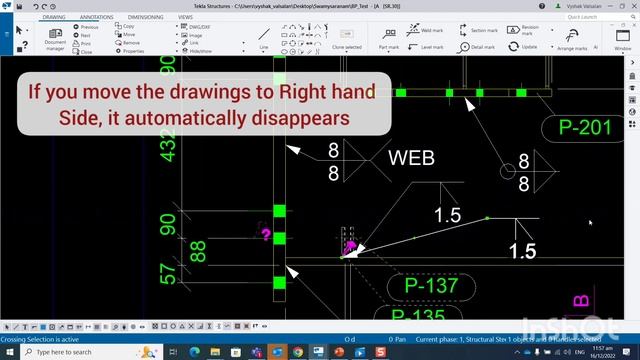Expand the right side pane arrow
The height and width of the screenshot is (360, 640).
(632, 62)
